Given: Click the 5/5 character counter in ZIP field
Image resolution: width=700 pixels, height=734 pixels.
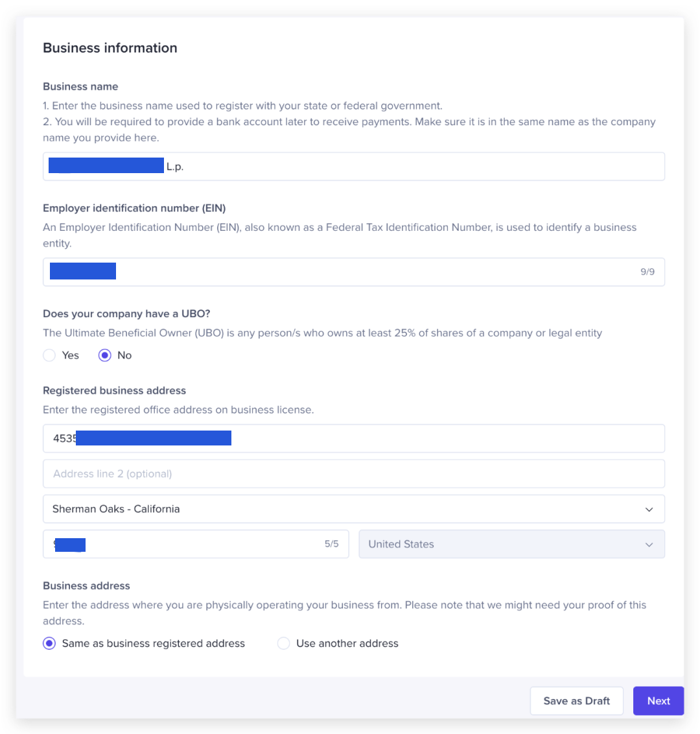Looking at the screenshot, I should tap(331, 544).
